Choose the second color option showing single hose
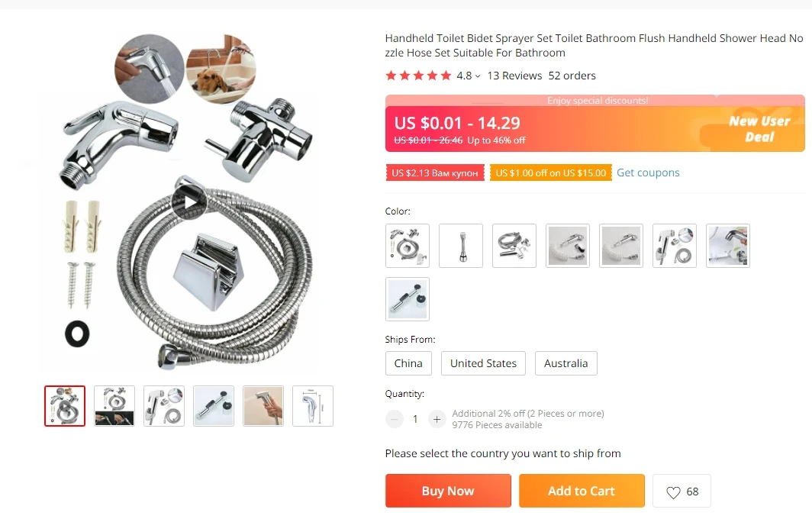 [461, 246]
